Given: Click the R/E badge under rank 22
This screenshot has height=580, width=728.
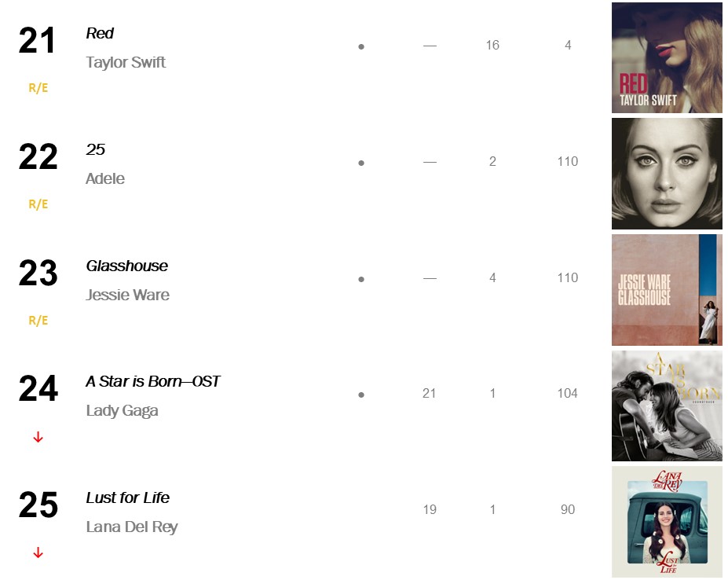Looking at the screenshot, I should pyautogui.click(x=38, y=204).
